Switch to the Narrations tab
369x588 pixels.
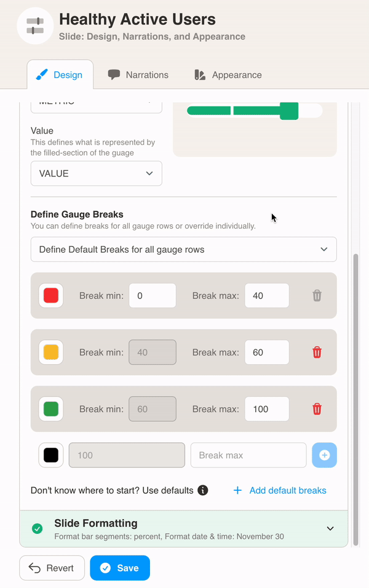138,74
